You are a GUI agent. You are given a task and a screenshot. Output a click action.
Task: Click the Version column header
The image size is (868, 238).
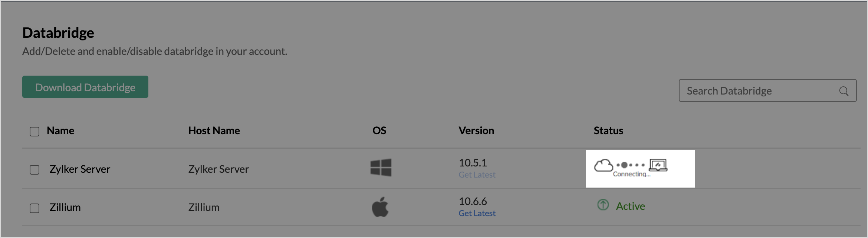coord(476,130)
